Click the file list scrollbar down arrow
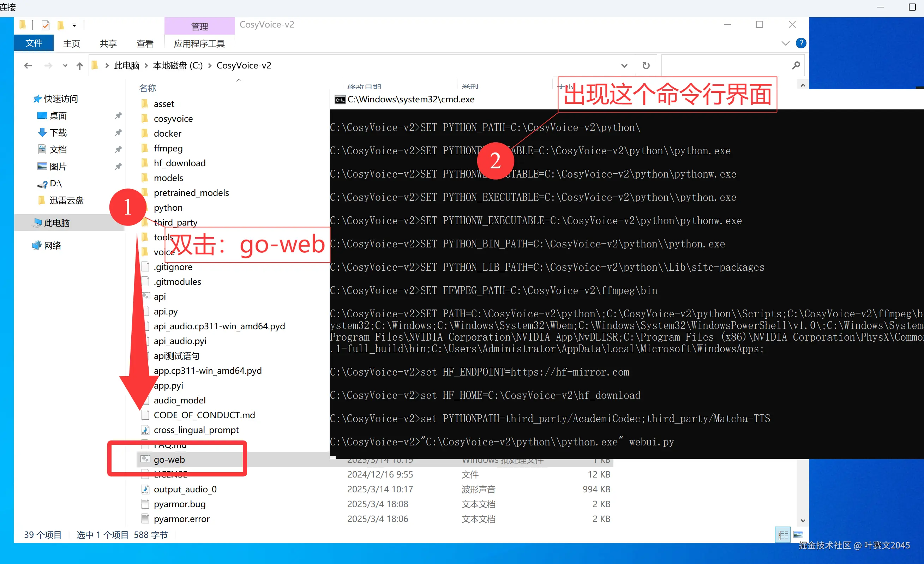The height and width of the screenshot is (564, 924). point(803,521)
